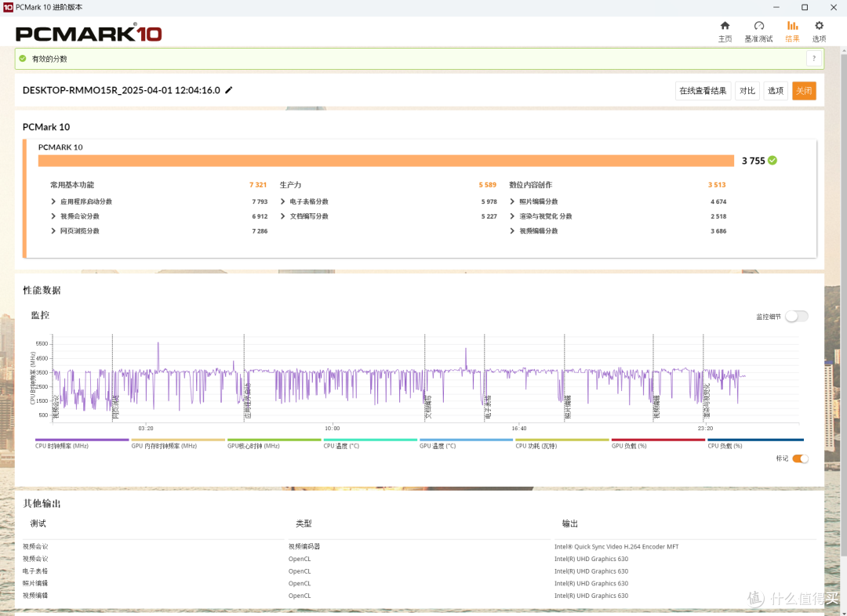
Task: Click the PCMark 10 app icon in title bar
Action: point(8,7)
